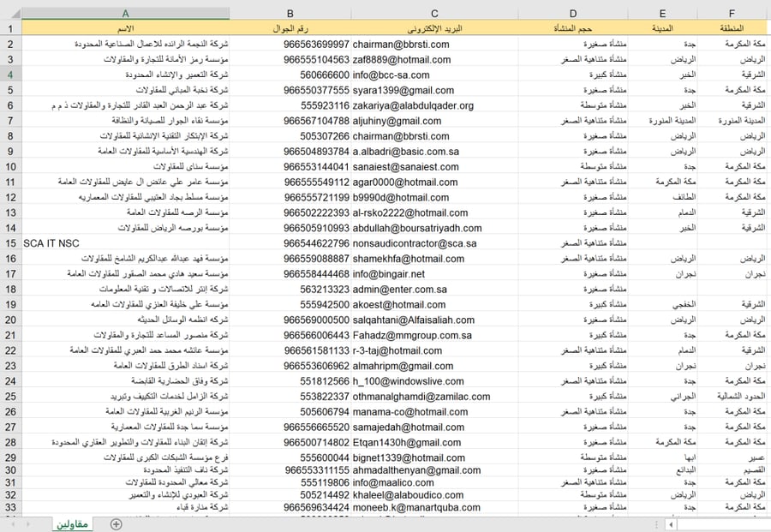Select cell with samajedah@hotmail.com
This screenshot has height=532, width=771.
coord(434,427)
